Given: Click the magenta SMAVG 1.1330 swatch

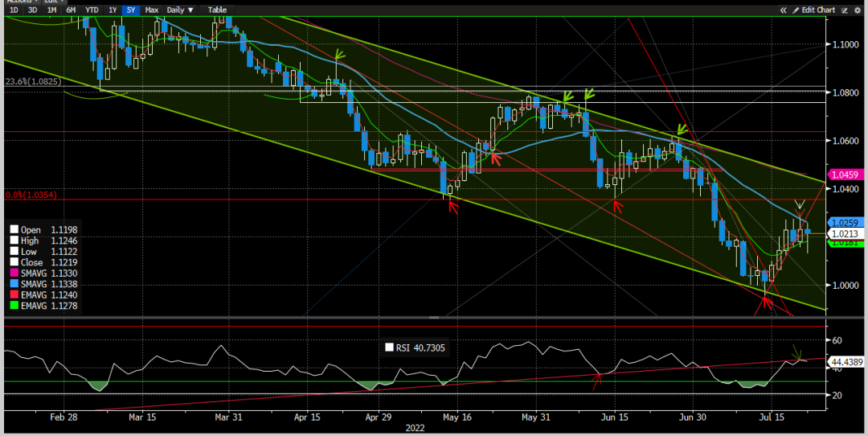Looking at the screenshot, I should tap(14, 274).
